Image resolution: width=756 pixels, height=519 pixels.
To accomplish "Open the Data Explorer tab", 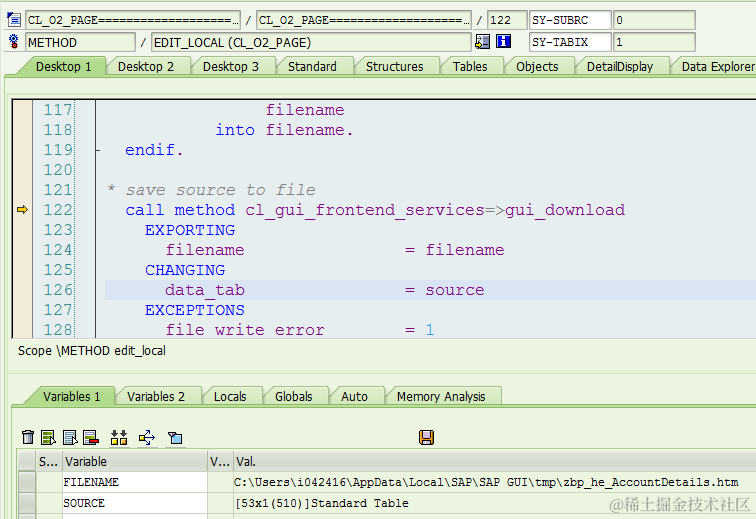I will pyautogui.click(x=717, y=67).
